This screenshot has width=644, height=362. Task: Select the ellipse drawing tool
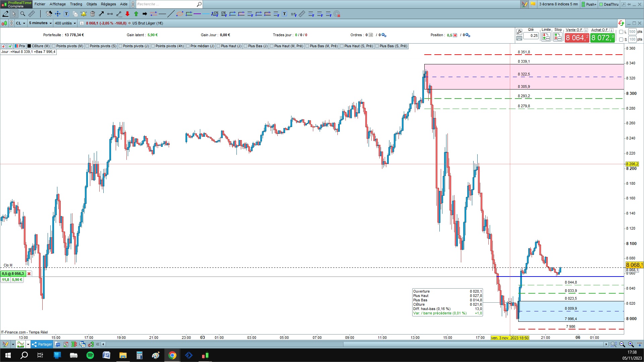coord(180,14)
